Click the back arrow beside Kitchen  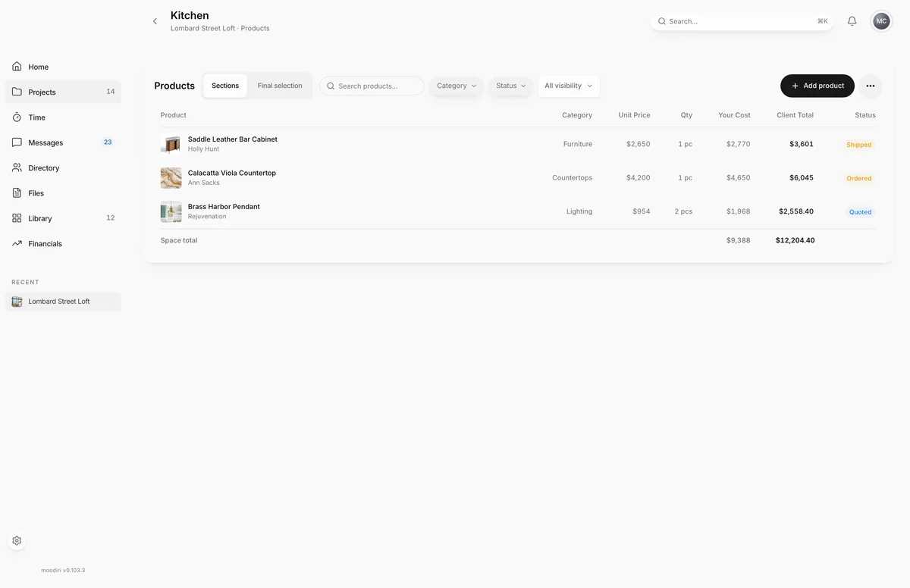[x=155, y=21]
